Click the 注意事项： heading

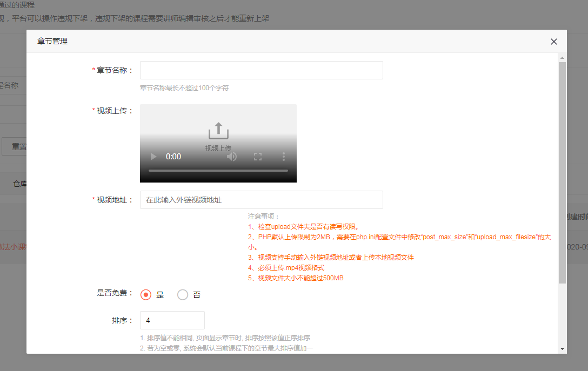tap(263, 216)
